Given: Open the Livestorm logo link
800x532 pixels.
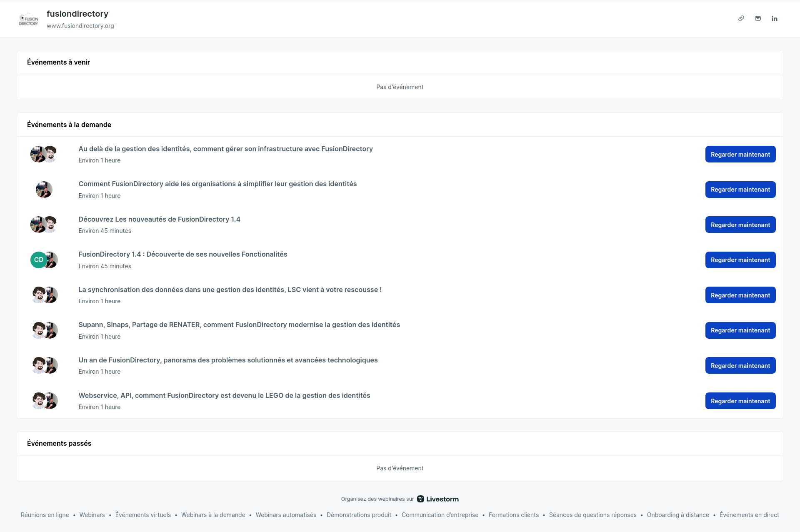Looking at the screenshot, I should pos(438,499).
